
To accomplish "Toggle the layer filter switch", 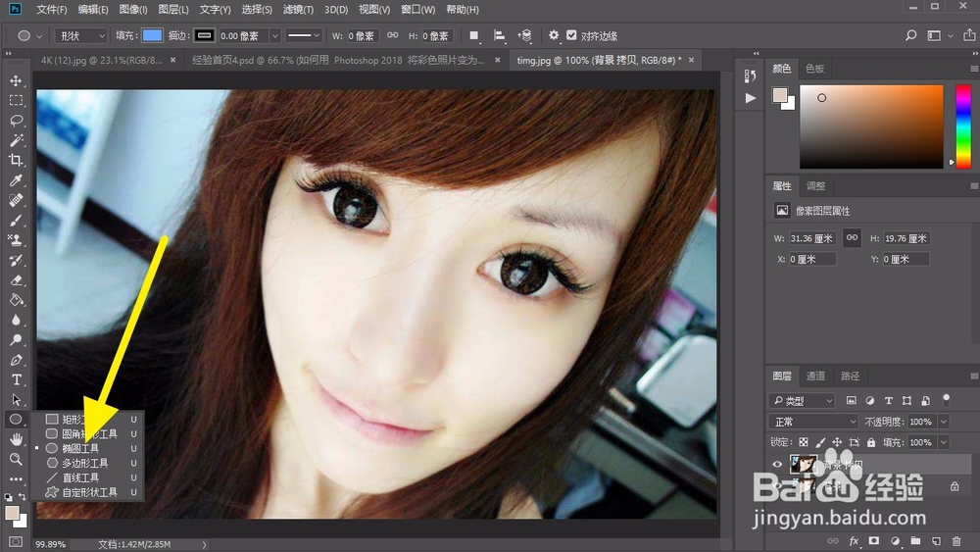I will [947, 399].
